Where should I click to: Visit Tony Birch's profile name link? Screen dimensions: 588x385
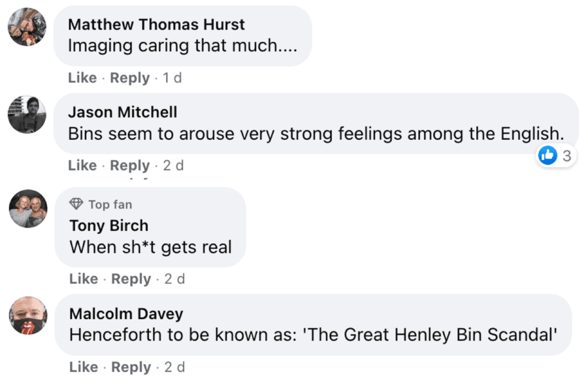109,226
